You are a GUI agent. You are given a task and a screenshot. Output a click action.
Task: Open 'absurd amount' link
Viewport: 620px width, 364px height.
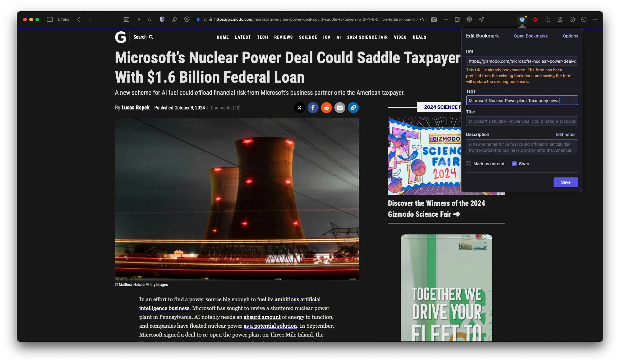click(262, 317)
